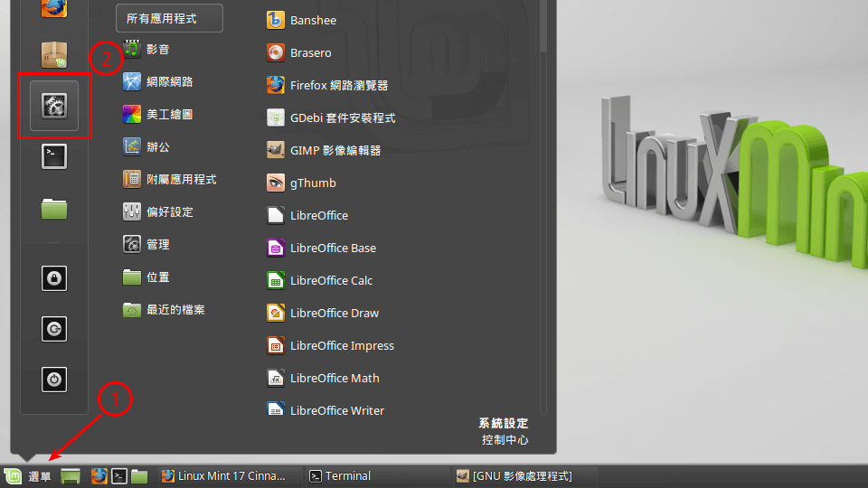Launch Terminal from the favorites sidebar
868x488 pixels.
tap(54, 156)
